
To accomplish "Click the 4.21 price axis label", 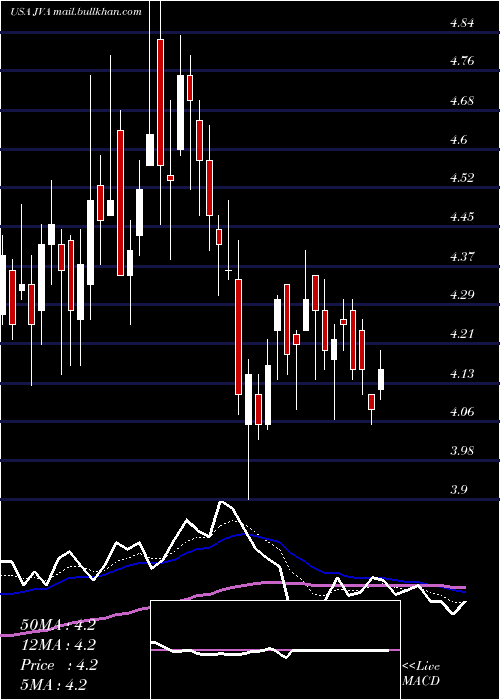I will (x=462, y=334).
